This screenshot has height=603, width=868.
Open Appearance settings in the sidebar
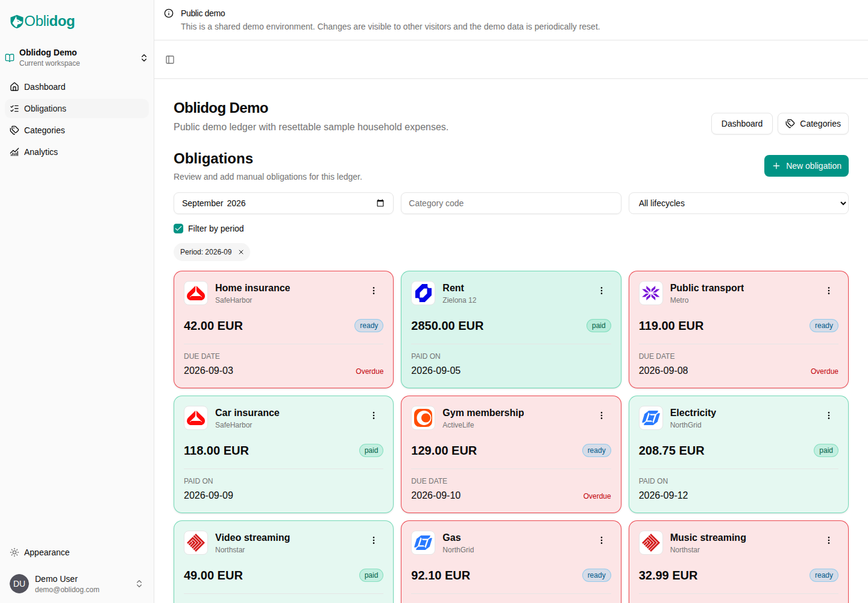tap(77, 552)
